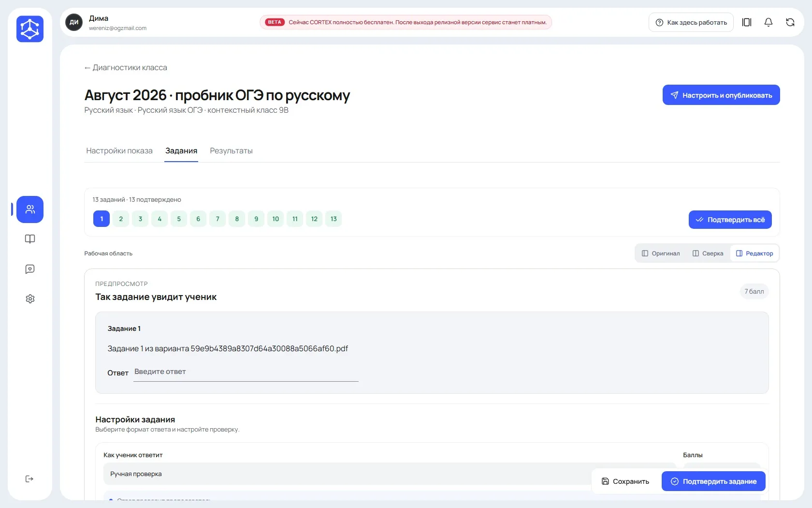Select task number 5
Viewport: 812px width, 508px height.
(x=179, y=219)
